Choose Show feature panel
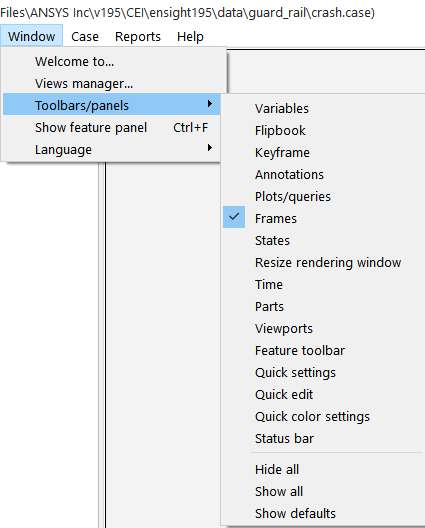Viewport: 425px width, 528px height. tap(112, 128)
